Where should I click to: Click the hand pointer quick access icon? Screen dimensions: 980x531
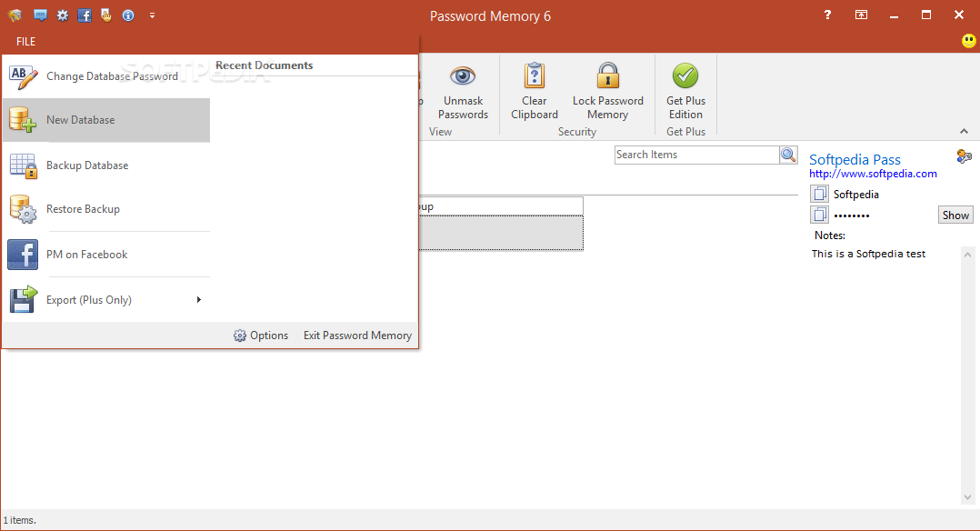tap(106, 15)
